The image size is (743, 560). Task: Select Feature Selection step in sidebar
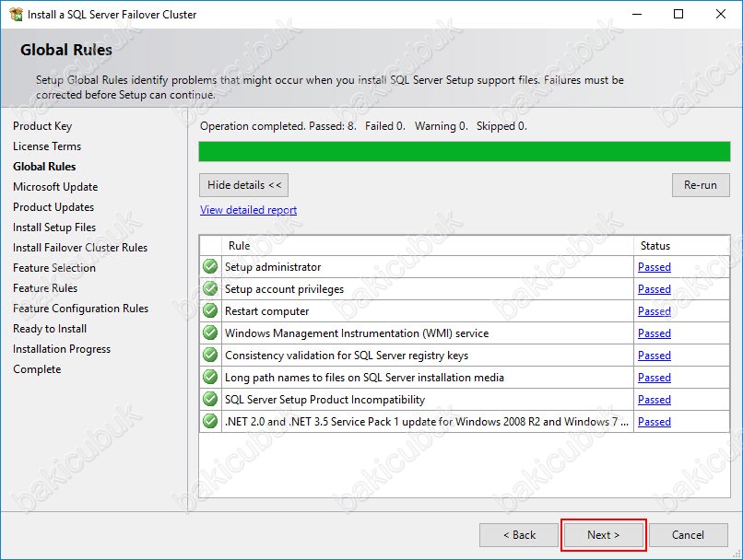54,268
